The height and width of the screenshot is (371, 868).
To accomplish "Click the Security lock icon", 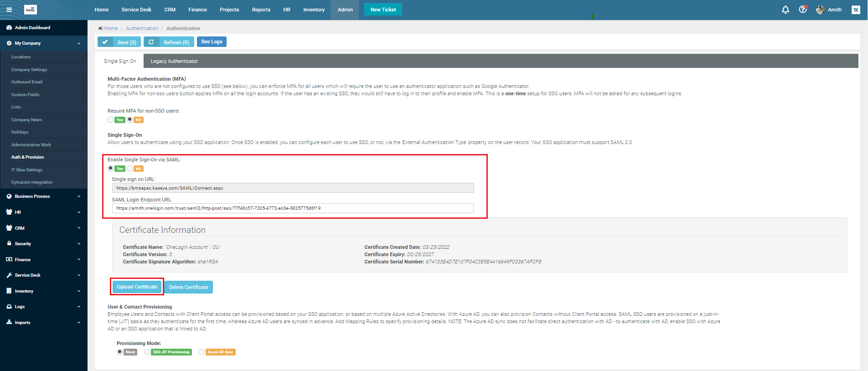I will coord(9,243).
